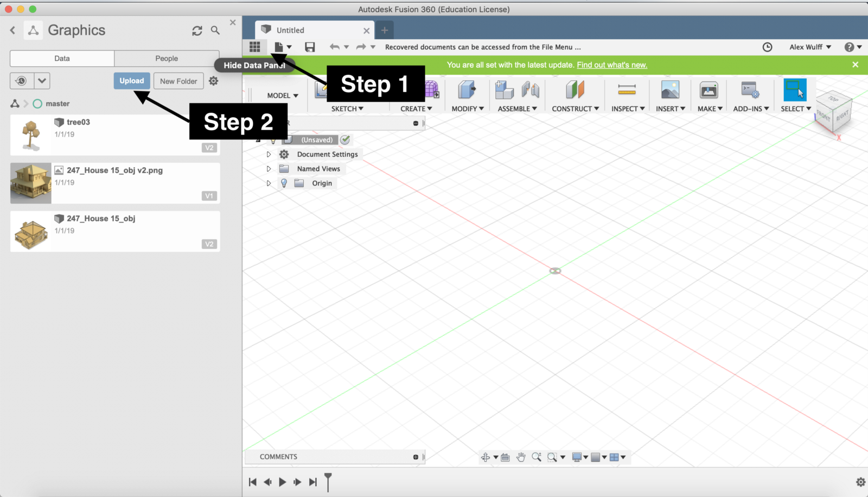Click the Scripts and Add-Ins icon
Image resolution: width=868 pixels, height=497 pixels.
click(750, 90)
